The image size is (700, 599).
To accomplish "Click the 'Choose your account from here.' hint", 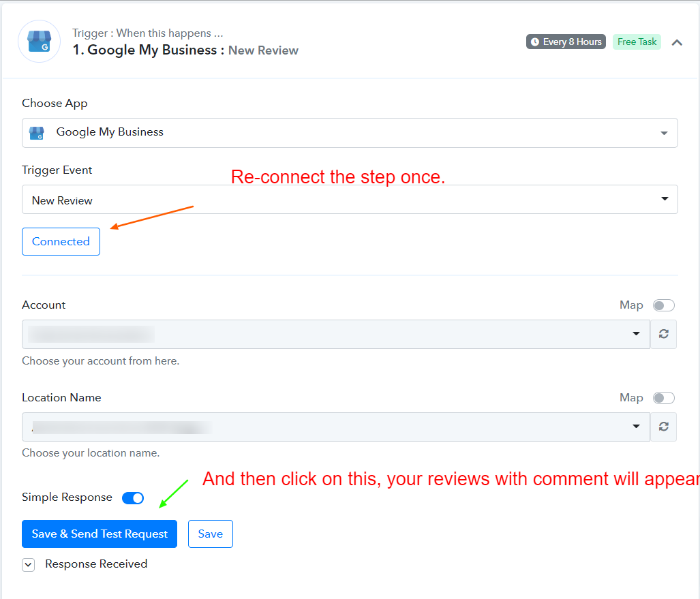I will pos(100,360).
